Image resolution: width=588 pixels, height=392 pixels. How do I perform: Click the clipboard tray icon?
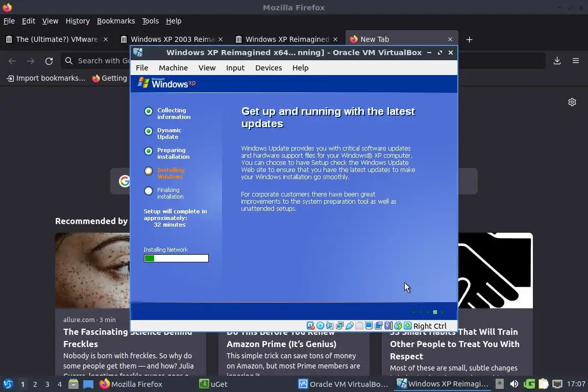coord(543,384)
